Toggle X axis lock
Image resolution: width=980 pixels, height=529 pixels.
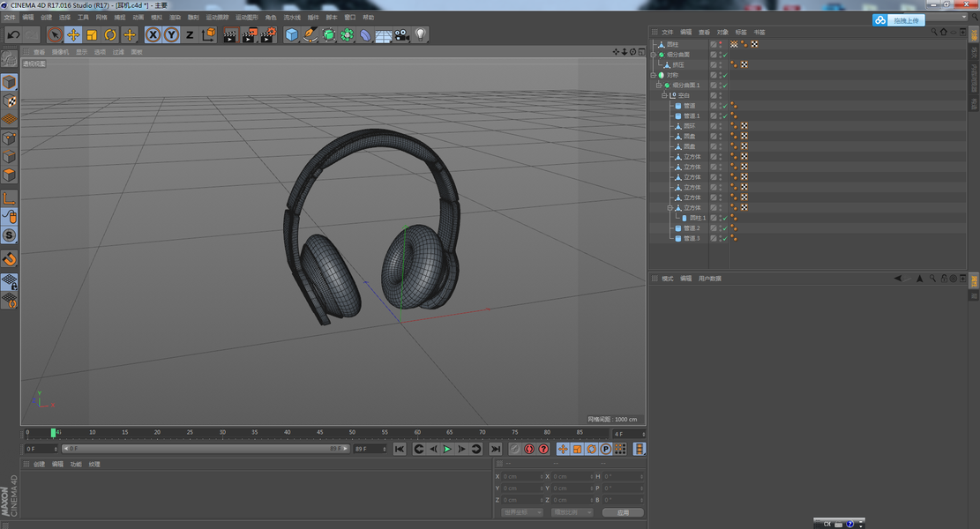[x=153, y=35]
